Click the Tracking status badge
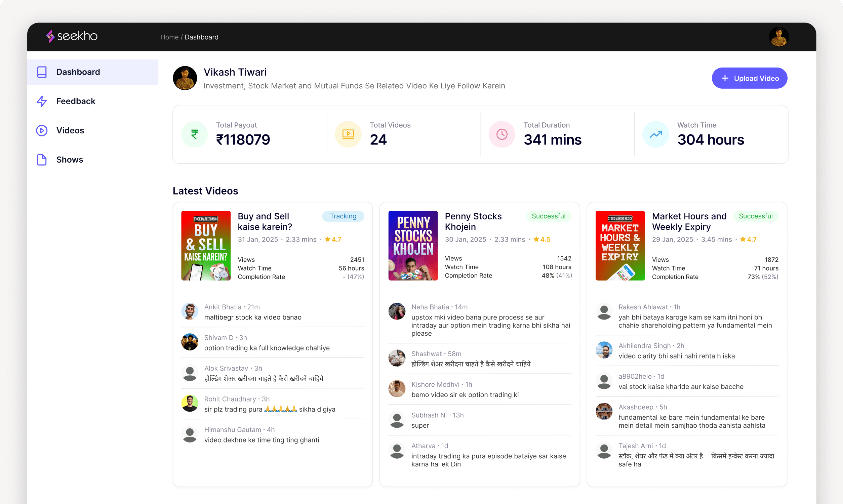843x504 pixels. pyautogui.click(x=343, y=216)
